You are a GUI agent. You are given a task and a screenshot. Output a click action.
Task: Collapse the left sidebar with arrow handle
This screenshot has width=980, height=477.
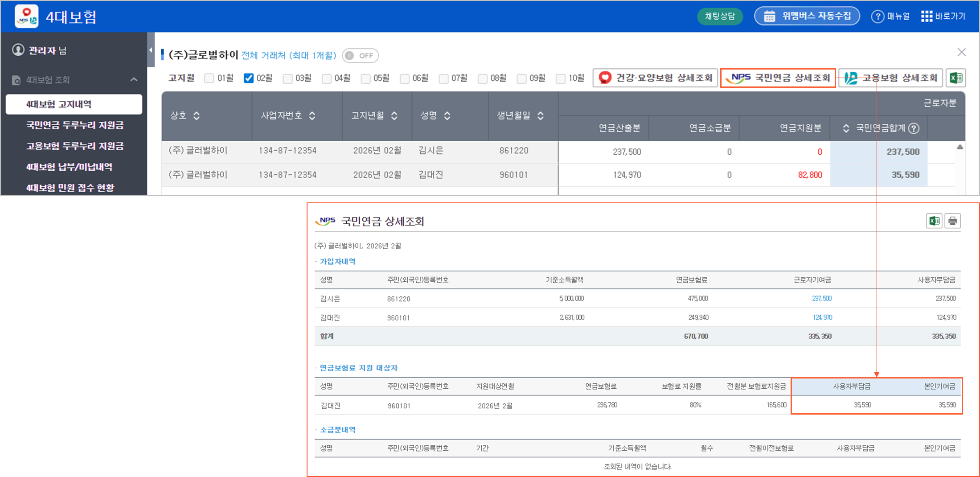[x=151, y=50]
